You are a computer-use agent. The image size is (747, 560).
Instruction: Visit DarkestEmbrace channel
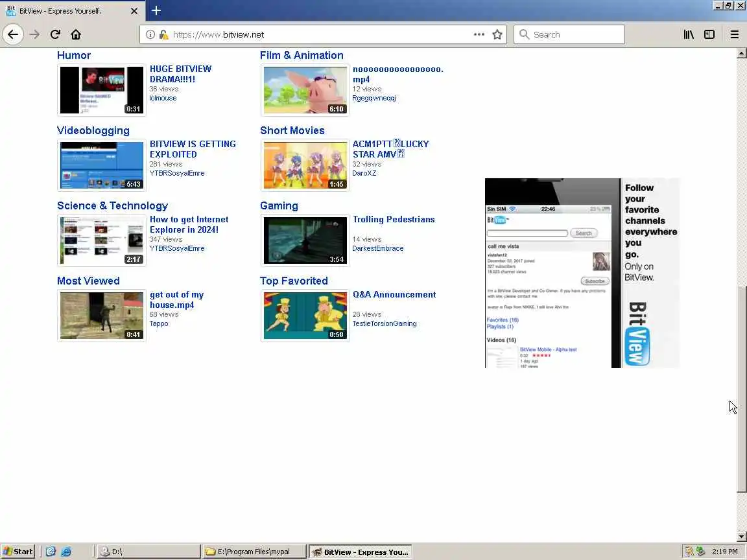(378, 249)
